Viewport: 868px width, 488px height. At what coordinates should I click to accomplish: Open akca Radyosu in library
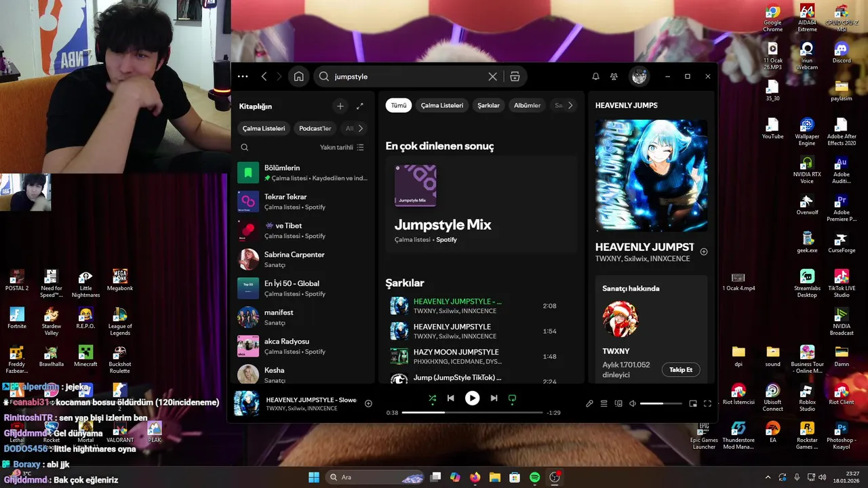(x=303, y=346)
